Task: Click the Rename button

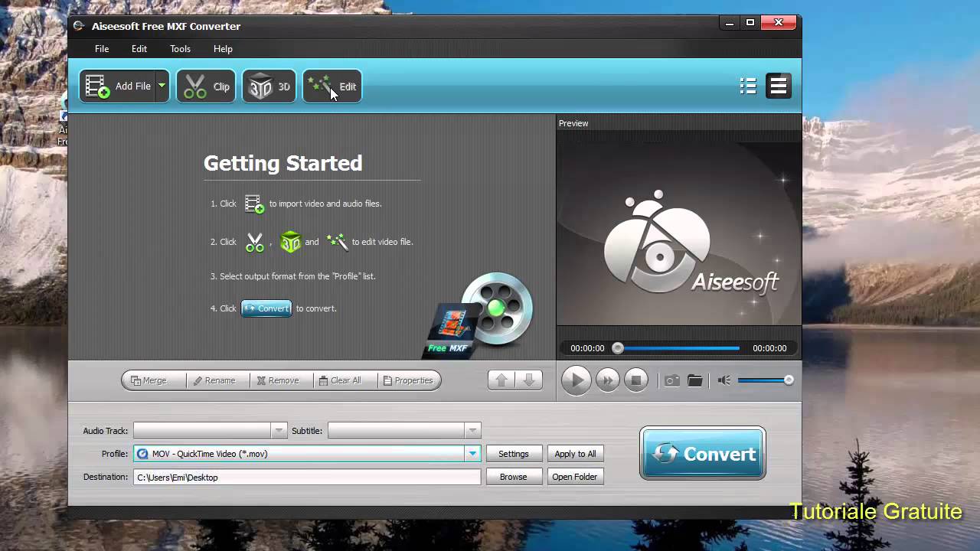Action: tap(218, 380)
